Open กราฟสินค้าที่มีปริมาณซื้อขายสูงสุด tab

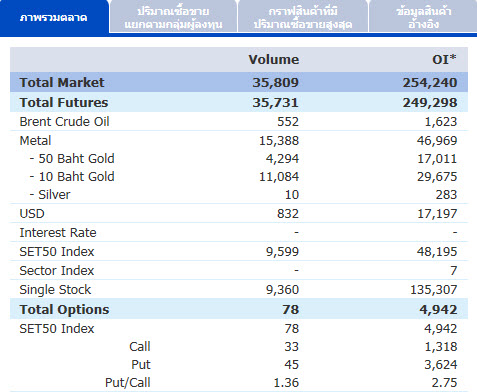[303, 17]
